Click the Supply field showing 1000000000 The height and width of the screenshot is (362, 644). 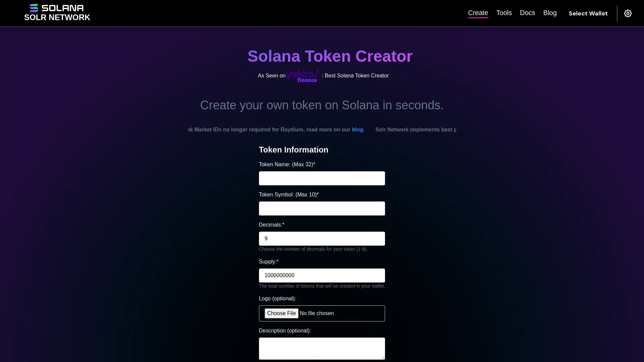322,276
